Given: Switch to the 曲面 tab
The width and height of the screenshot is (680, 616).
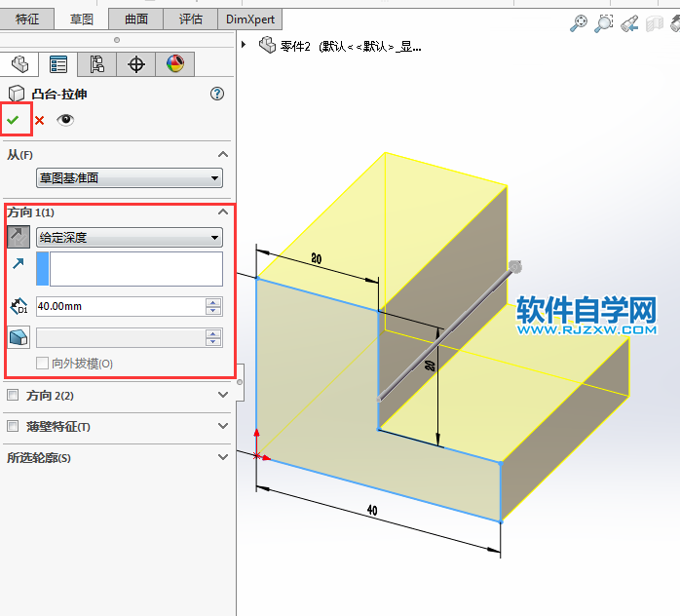Looking at the screenshot, I should [x=136, y=19].
